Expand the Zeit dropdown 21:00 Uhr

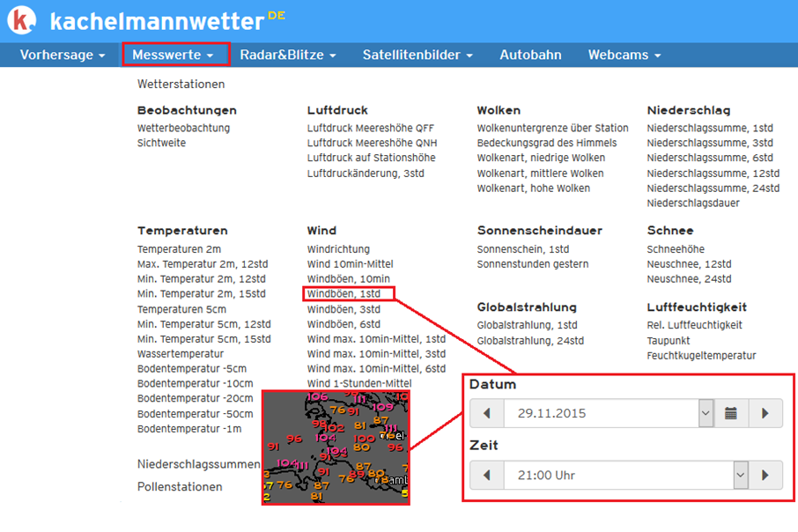[741, 475]
